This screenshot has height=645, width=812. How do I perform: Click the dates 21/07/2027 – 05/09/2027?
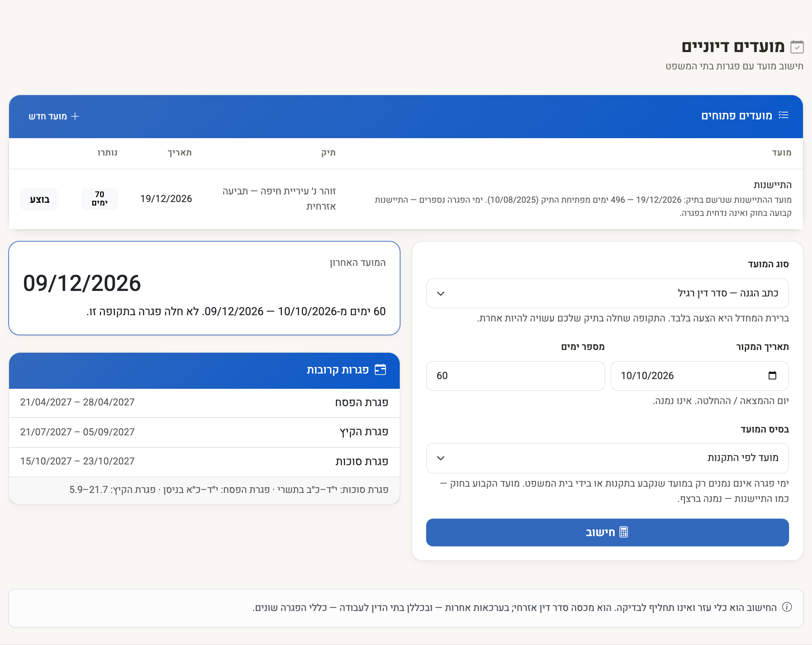click(x=77, y=432)
